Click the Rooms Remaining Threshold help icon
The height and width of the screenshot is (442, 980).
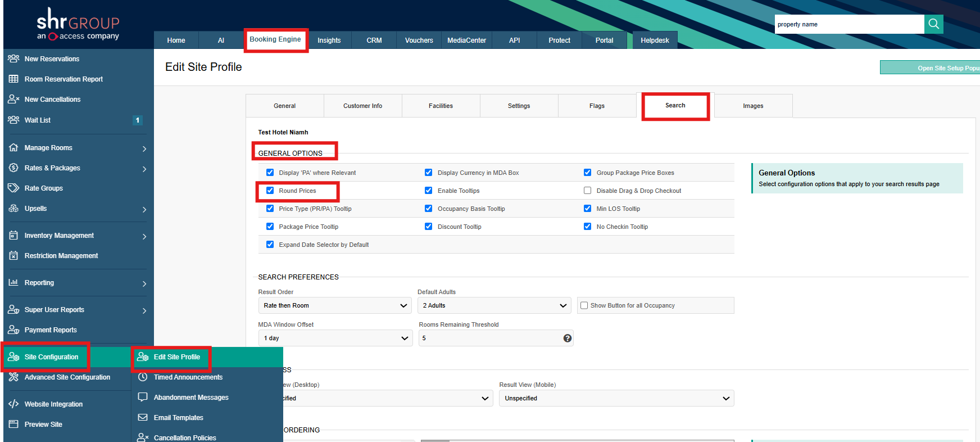point(567,338)
